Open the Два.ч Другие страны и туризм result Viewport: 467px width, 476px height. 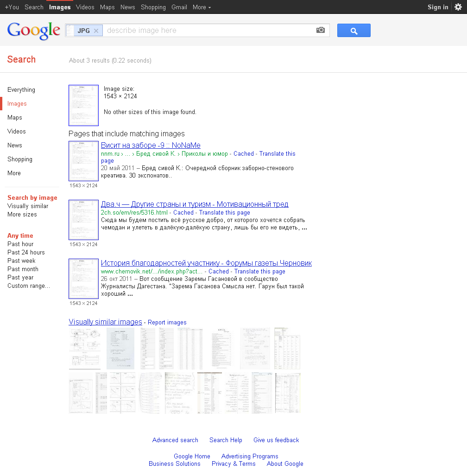pyautogui.click(x=195, y=204)
